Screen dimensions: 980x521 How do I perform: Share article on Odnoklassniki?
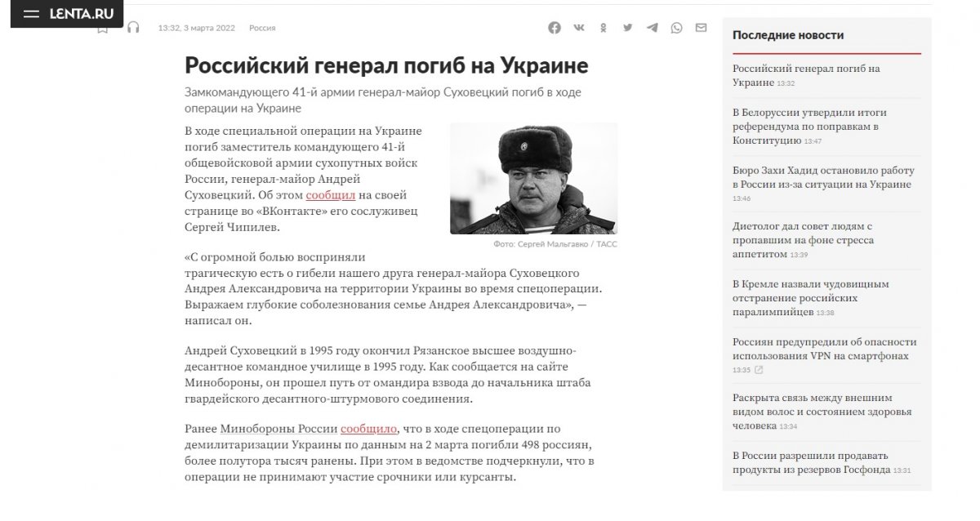[x=604, y=28]
